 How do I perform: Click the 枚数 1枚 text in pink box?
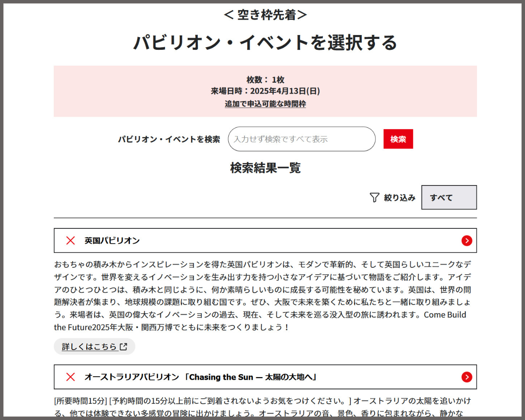click(x=265, y=80)
